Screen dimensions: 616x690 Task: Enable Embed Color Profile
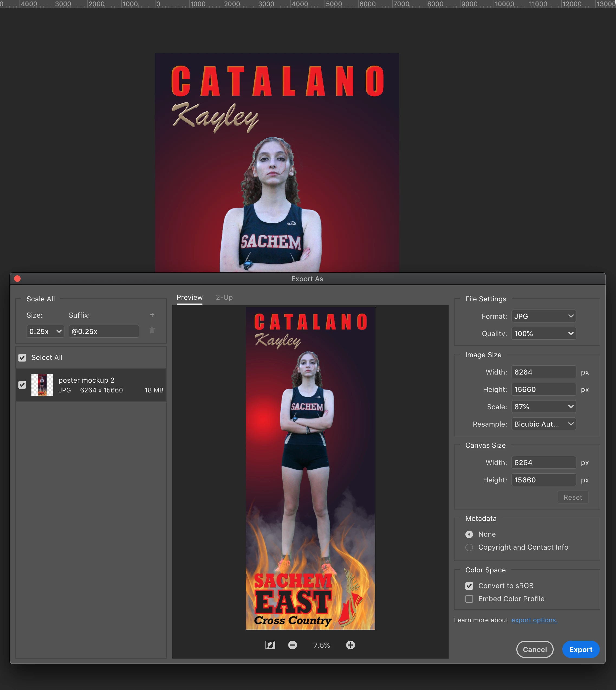(469, 599)
